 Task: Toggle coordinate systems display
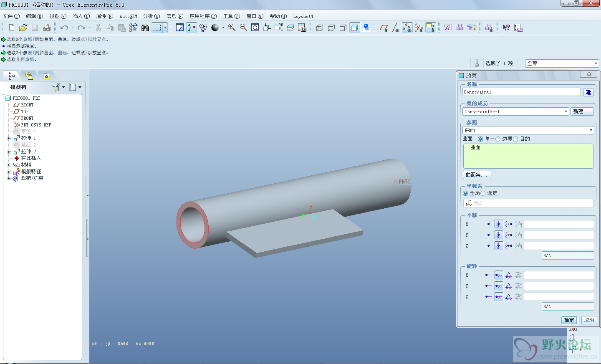point(419,28)
